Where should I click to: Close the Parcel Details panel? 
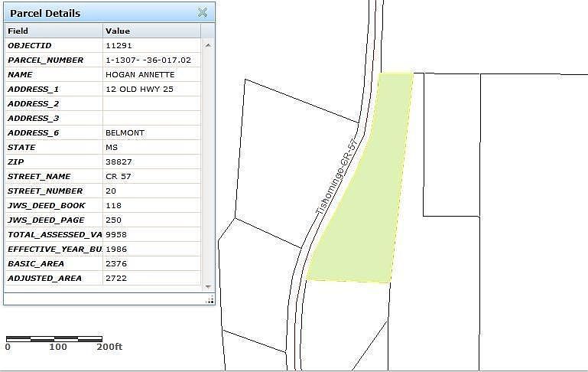click(203, 12)
